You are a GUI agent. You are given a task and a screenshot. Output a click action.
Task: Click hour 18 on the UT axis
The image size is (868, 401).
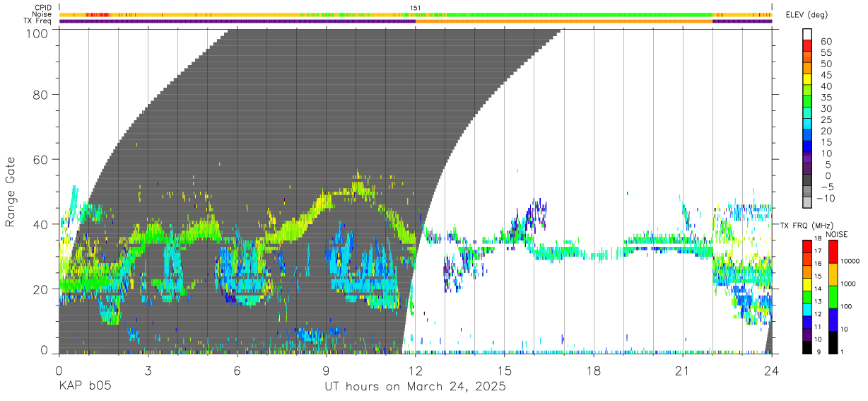click(594, 370)
